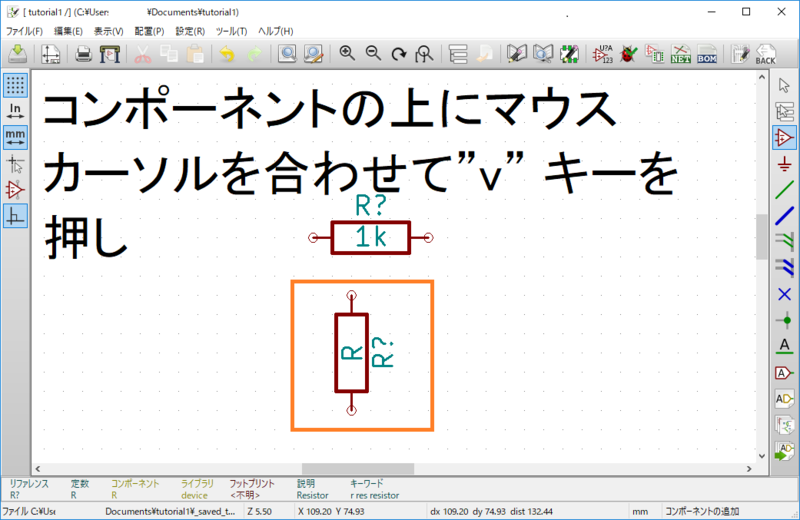Toggle orthogonal wire and bus orientation
This screenshot has width=800, height=520.
coord(15,216)
